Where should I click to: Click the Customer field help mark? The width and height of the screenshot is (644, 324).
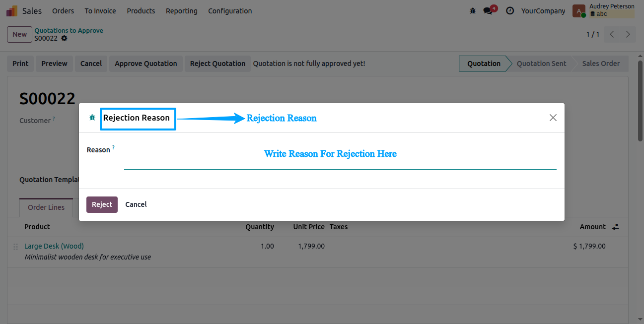(54, 119)
